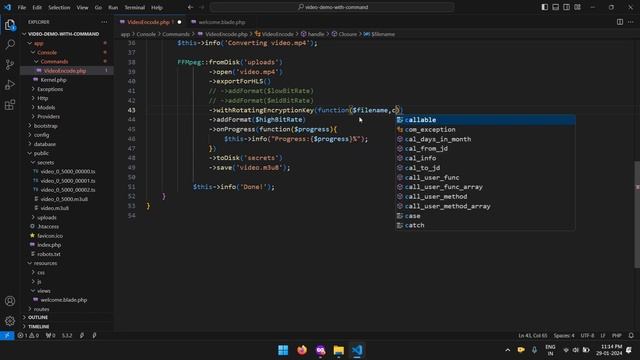Image resolution: width=640 pixels, height=360 pixels.
Task: Open video_0_5000_00001.ts file
Action: (x=67, y=181)
